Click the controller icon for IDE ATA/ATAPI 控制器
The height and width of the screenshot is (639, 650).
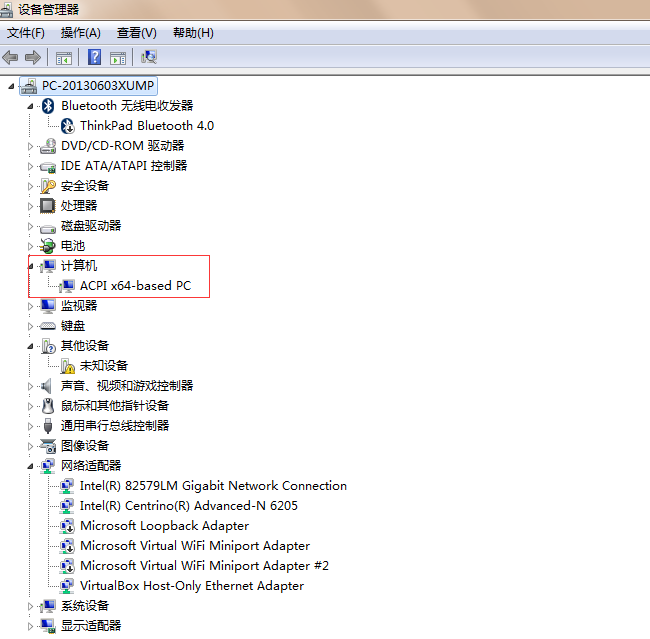[x=48, y=166]
